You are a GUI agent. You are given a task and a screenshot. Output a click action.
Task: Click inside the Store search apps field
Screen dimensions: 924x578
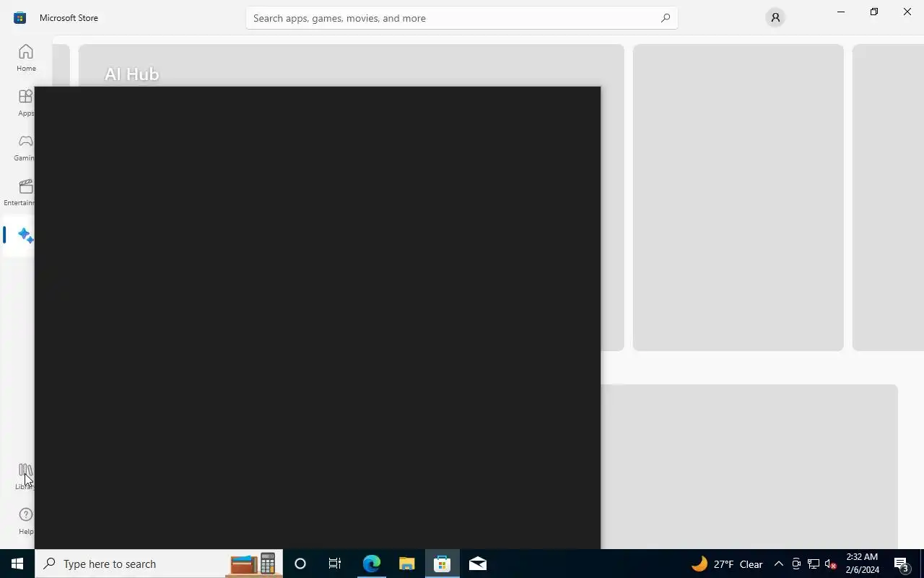tap(462, 18)
